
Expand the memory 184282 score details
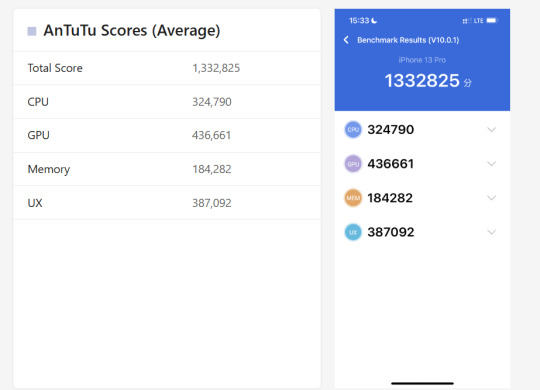tap(491, 198)
